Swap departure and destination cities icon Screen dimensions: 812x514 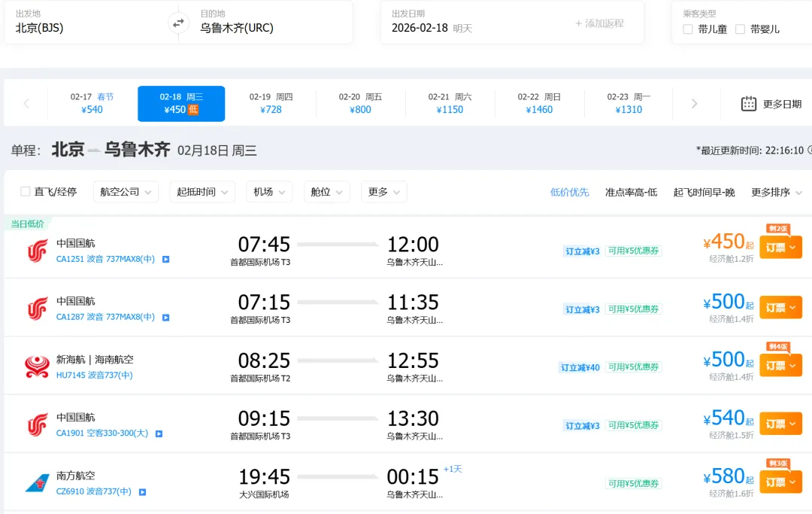(x=178, y=23)
